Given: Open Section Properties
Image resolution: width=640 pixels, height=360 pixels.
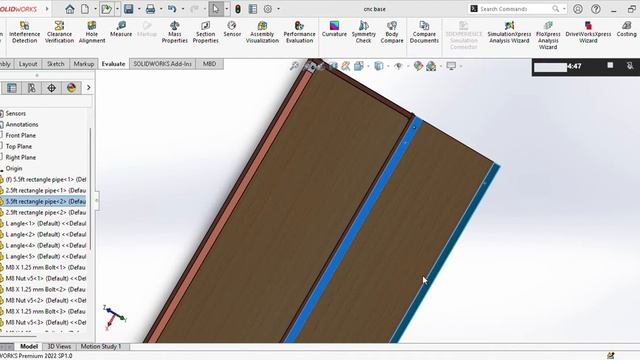Looking at the screenshot, I should pos(205,32).
